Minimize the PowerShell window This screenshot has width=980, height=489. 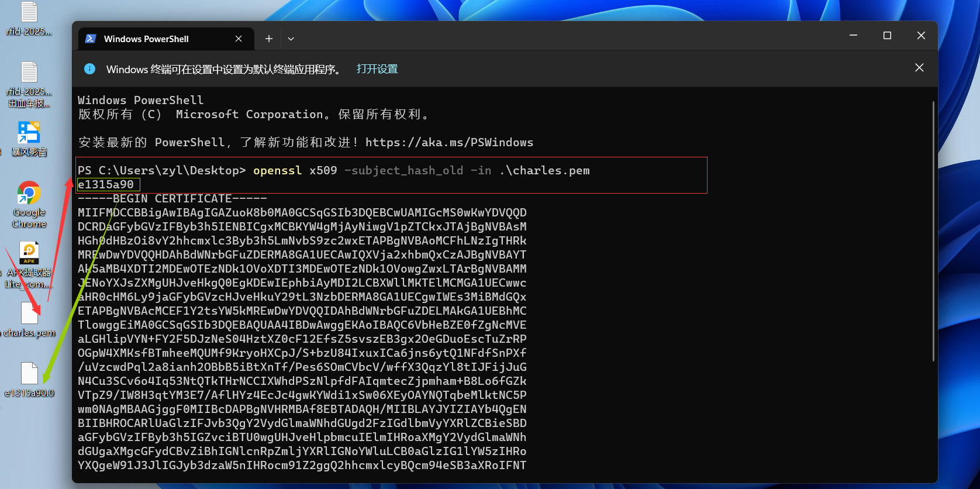pyautogui.click(x=853, y=36)
